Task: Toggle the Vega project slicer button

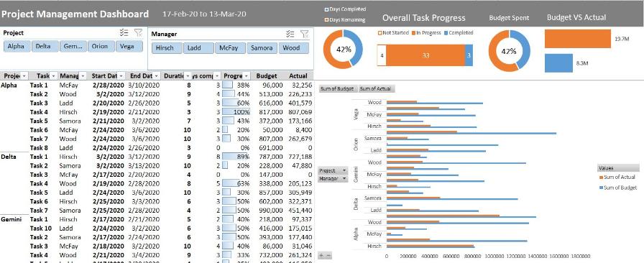Action: pyautogui.click(x=127, y=46)
